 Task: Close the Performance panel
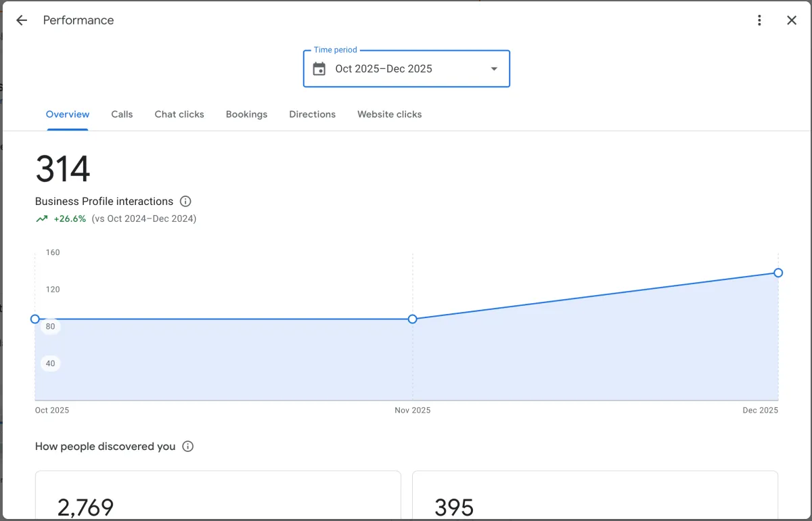click(792, 20)
